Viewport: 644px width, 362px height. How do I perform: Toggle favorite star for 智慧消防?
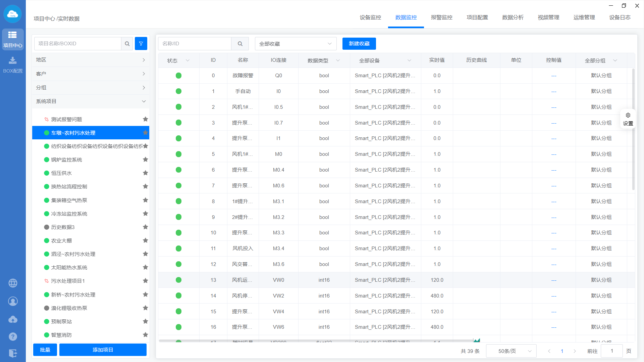[x=145, y=335]
